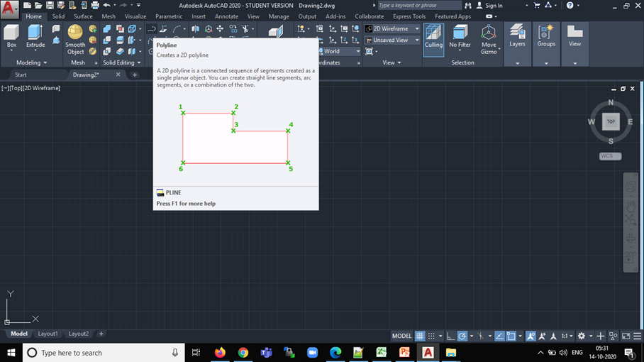Expand the Solid Editing panel

(x=122, y=62)
